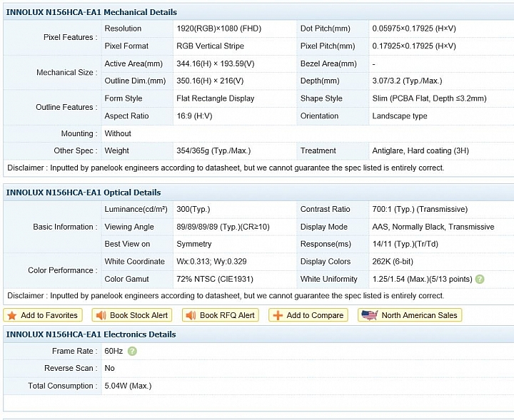514x420 pixels.
Task: Select Display Mode value AAS, Normally Black
Action: [x=433, y=227]
